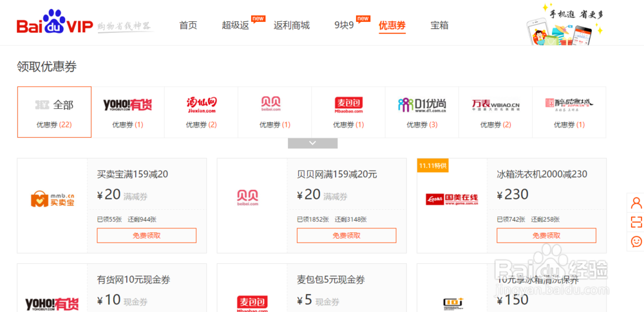Filter coupons by 万表 WBIAO.CN logo
Viewport: 644px width, 312px height.
tap(495, 105)
